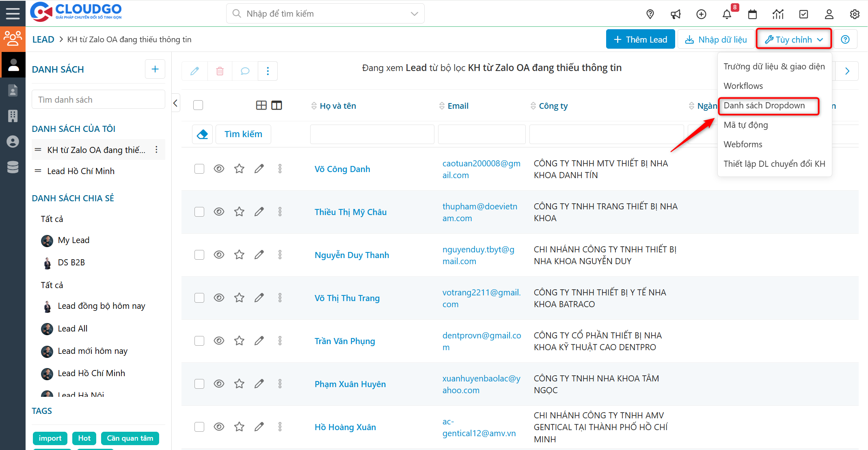Collapse the left list panel arrow
868x450 pixels.
(x=175, y=103)
